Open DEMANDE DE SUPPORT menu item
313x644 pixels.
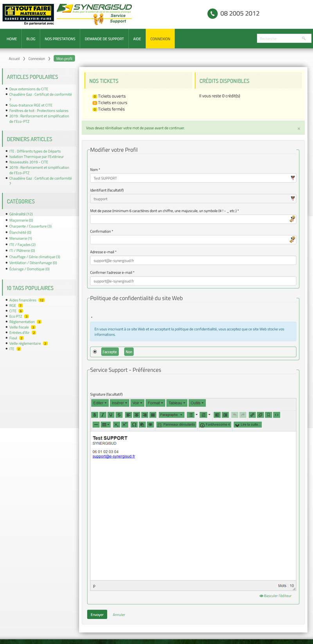coord(104,39)
